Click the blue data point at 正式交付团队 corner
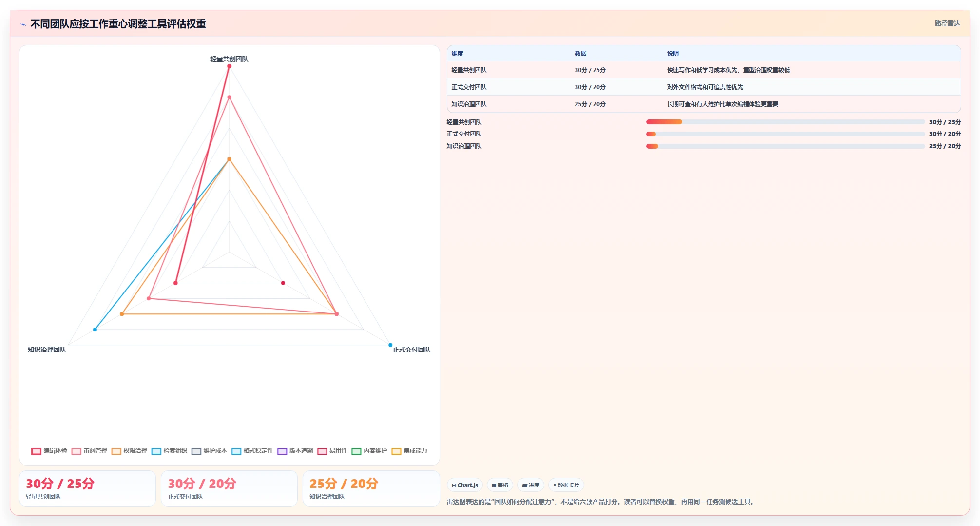Image resolution: width=980 pixels, height=526 pixels. pyautogui.click(x=390, y=345)
